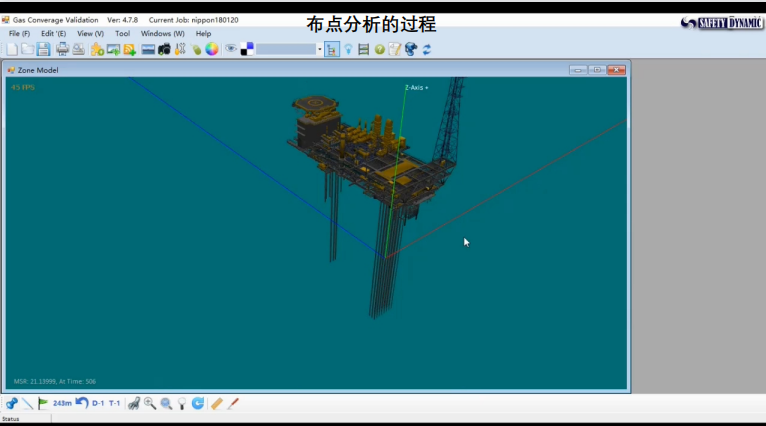
Task: Open the Windows (W) menu
Action: (x=162, y=33)
